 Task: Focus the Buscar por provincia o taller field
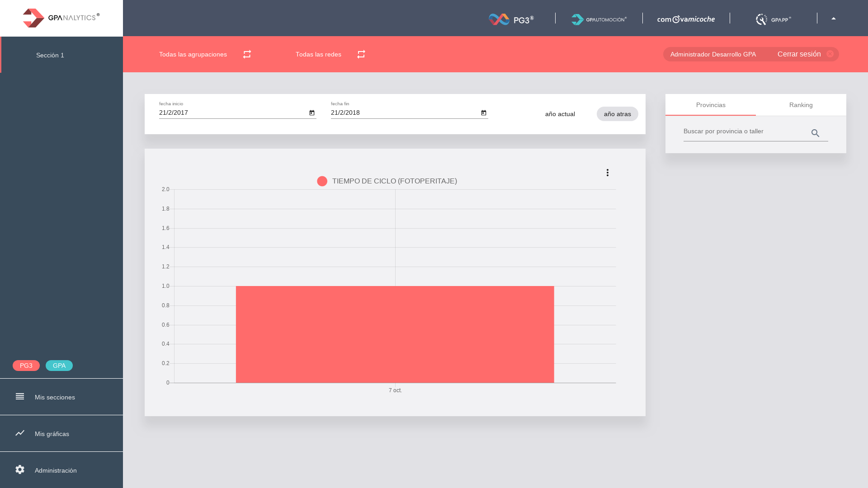coord(744,131)
